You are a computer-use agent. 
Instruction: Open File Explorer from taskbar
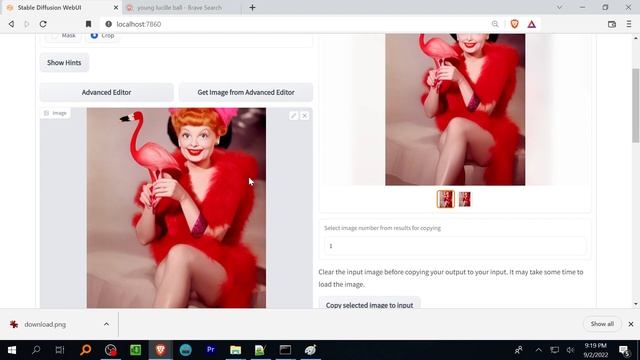click(x=236, y=350)
